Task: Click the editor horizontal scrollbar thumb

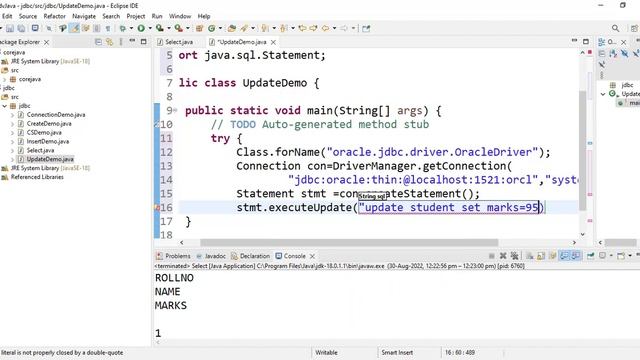Action: click(x=349, y=242)
